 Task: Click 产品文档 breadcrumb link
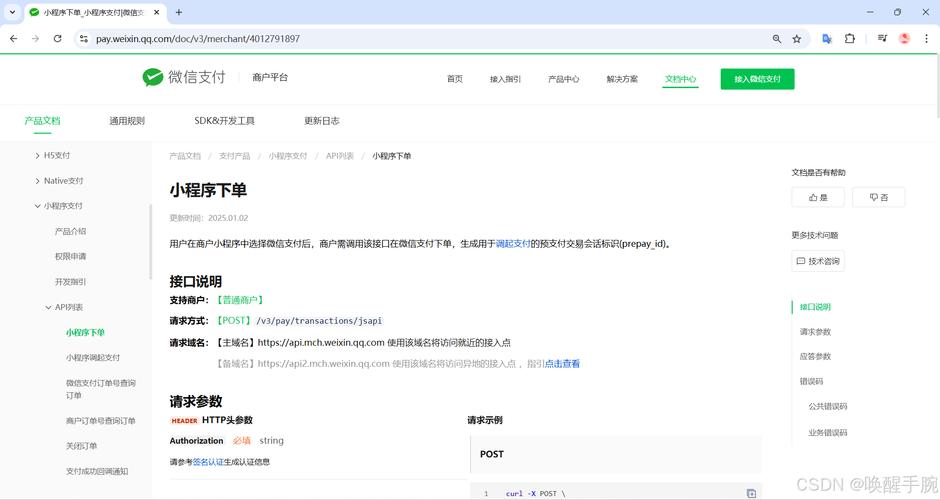[185, 156]
